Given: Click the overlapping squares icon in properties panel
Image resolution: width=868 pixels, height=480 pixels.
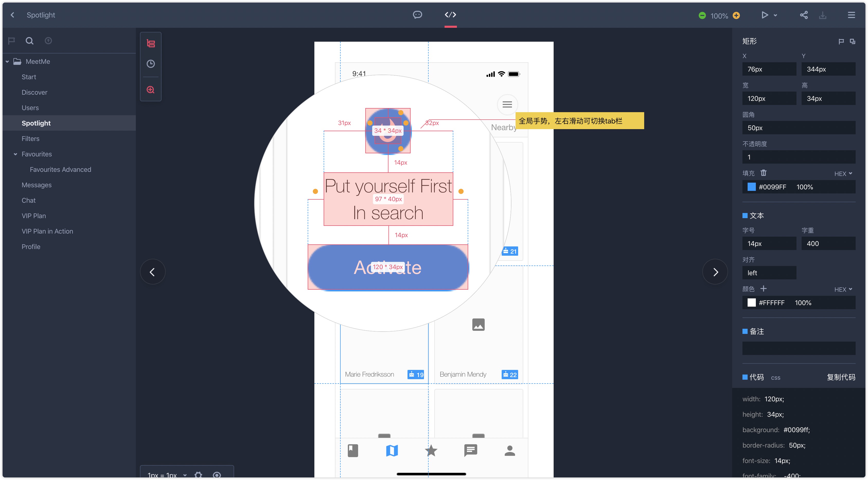Looking at the screenshot, I should [852, 41].
